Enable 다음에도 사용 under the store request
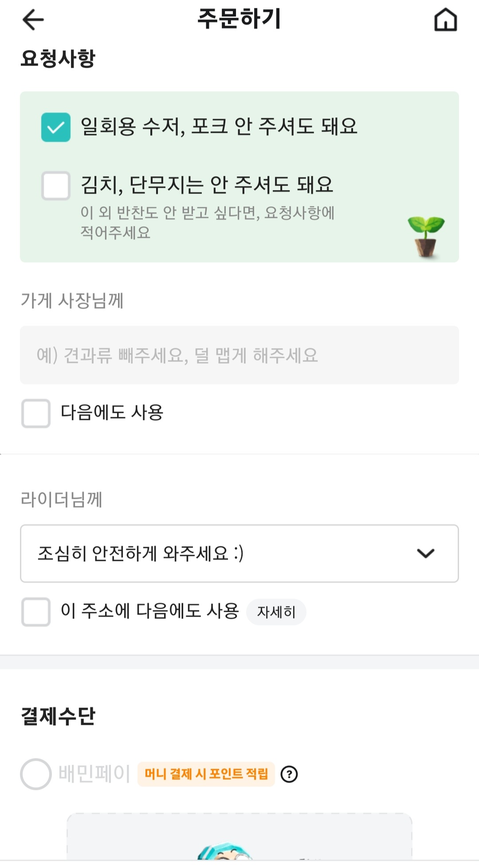 36,413
